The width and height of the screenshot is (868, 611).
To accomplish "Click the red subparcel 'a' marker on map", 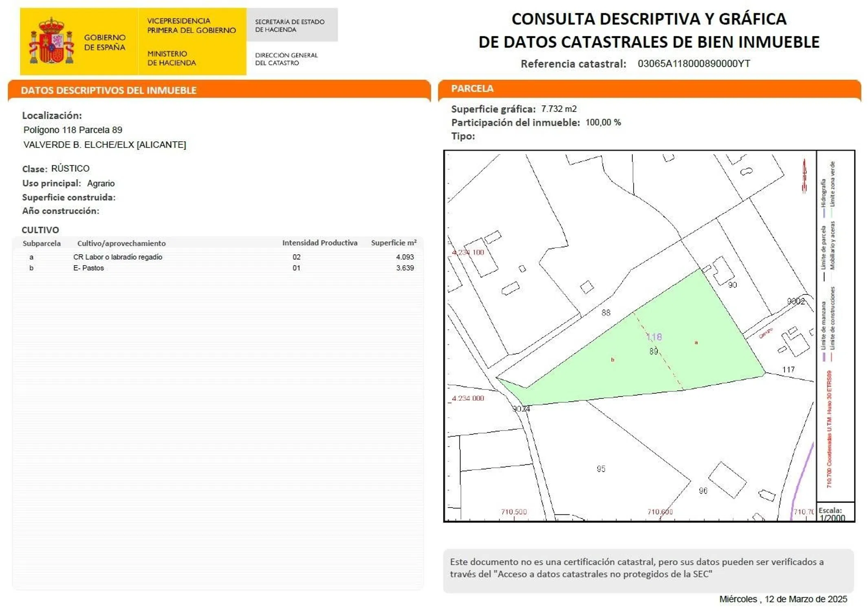I will click(696, 343).
